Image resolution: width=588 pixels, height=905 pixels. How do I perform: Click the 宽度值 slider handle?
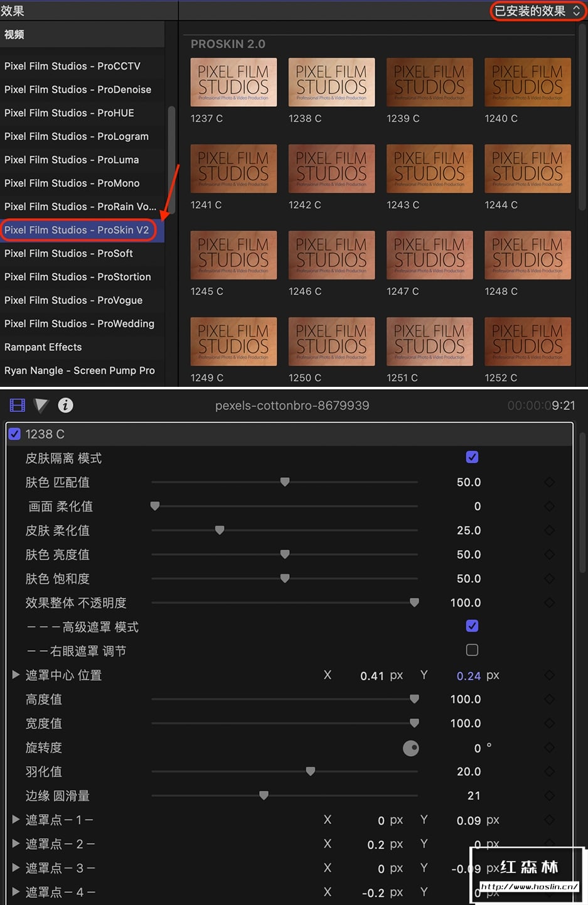point(414,723)
